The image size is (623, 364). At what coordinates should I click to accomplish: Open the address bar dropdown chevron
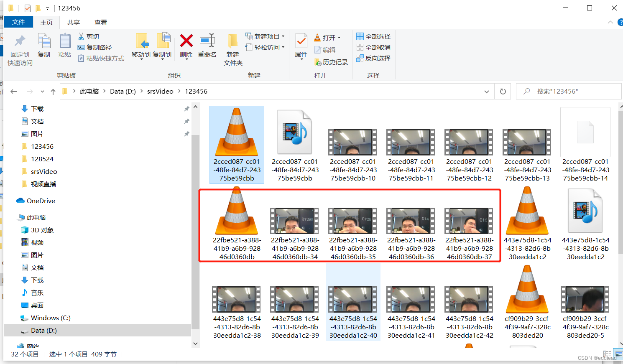tap(486, 91)
